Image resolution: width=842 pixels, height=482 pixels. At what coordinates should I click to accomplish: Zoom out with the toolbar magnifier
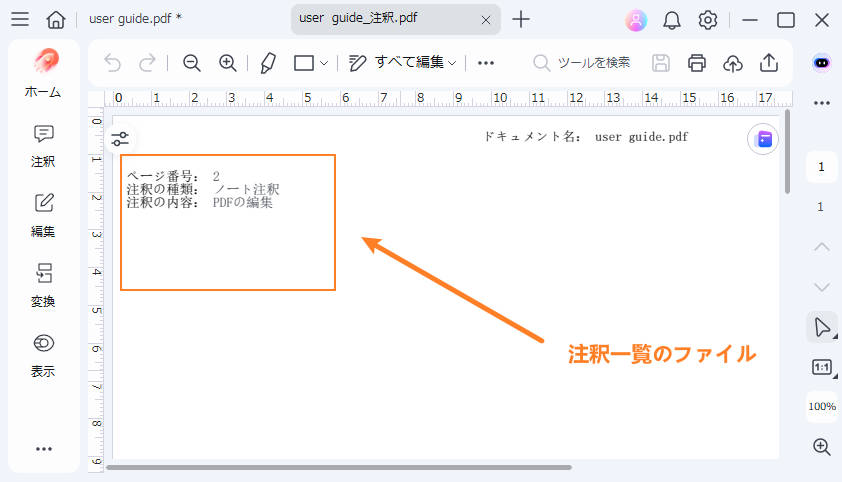click(191, 63)
